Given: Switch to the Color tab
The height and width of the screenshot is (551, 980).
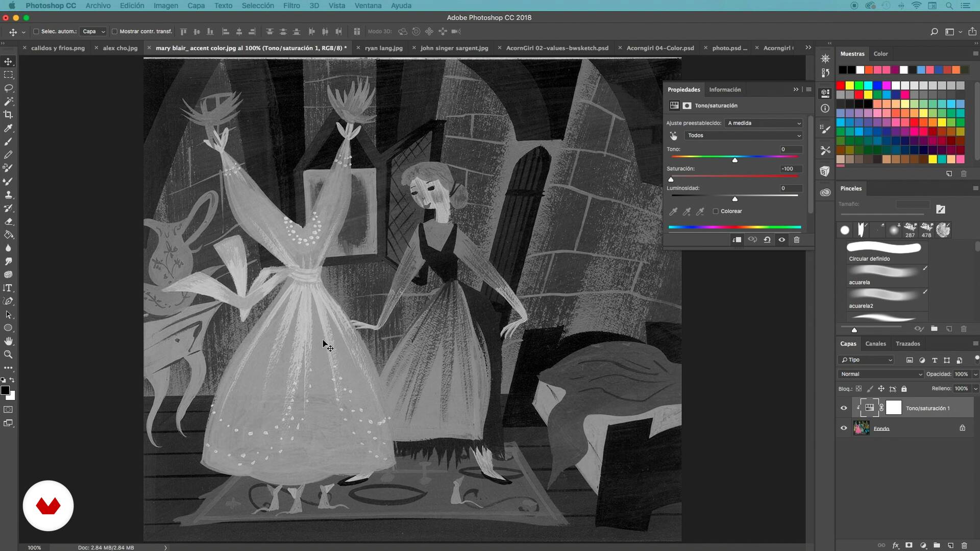Looking at the screenshot, I should point(880,54).
